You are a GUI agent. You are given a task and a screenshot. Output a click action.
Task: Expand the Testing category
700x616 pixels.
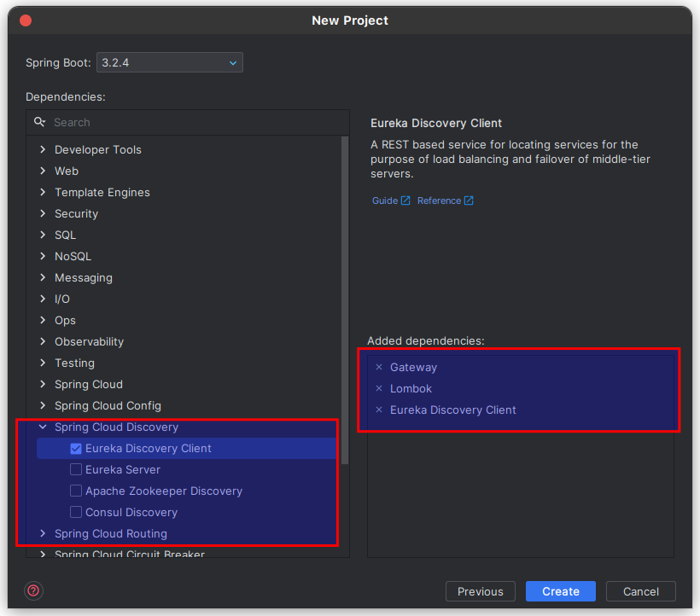[43, 363]
